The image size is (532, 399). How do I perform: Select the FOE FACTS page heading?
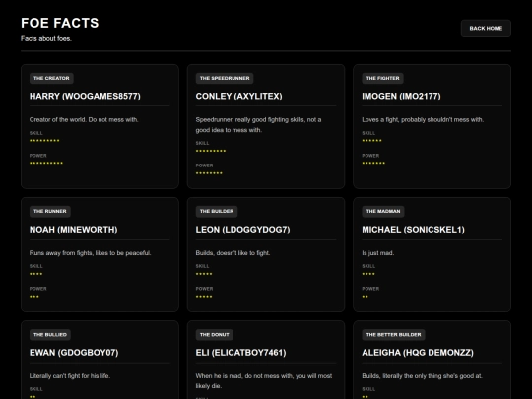[x=60, y=23]
